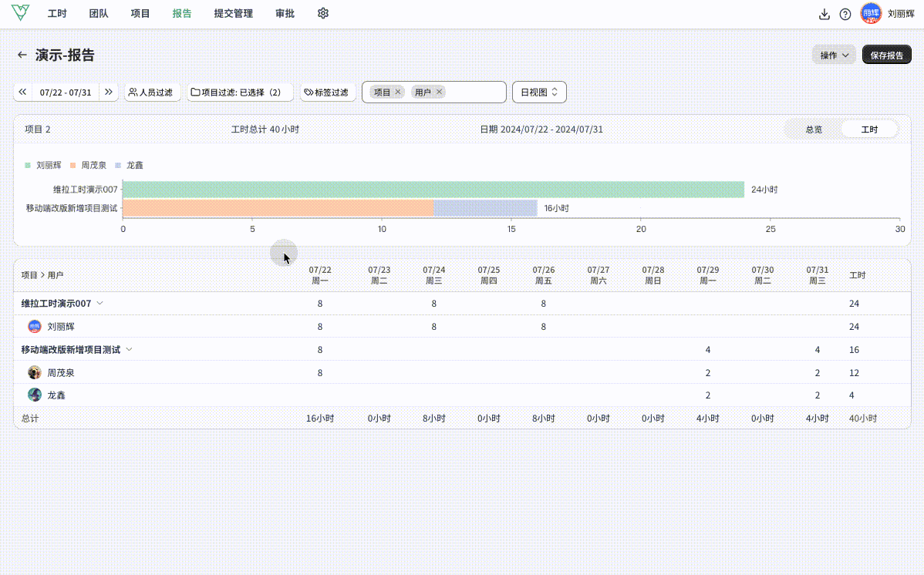Remove the 项目 grouping tag

click(x=398, y=92)
